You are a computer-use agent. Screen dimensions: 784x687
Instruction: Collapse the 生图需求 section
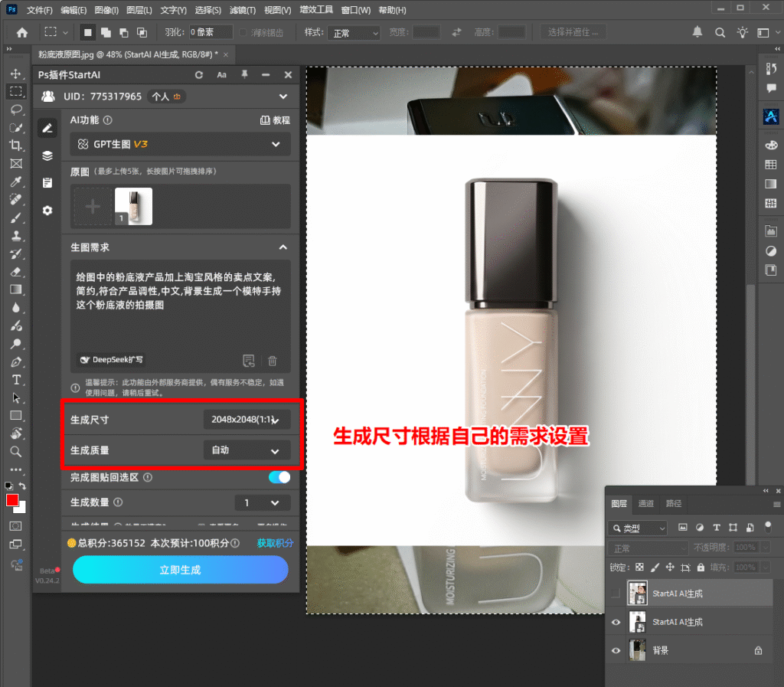pyautogui.click(x=283, y=247)
